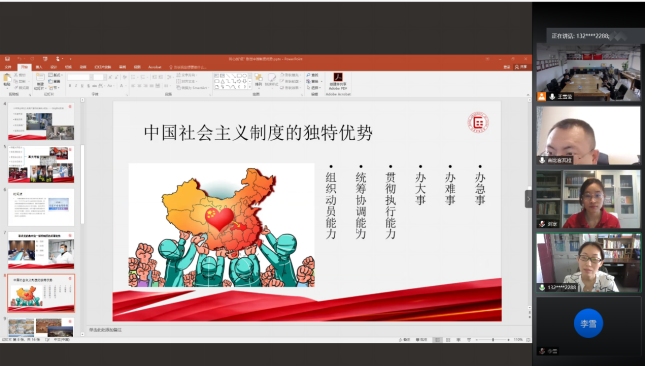Collapse the participant video panel arrow
This screenshot has height=366, width=645.
(x=529, y=199)
